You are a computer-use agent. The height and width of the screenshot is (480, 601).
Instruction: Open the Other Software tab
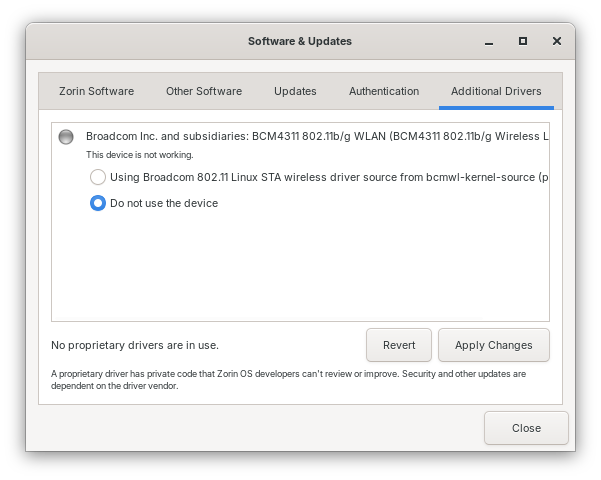pos(204,91)
